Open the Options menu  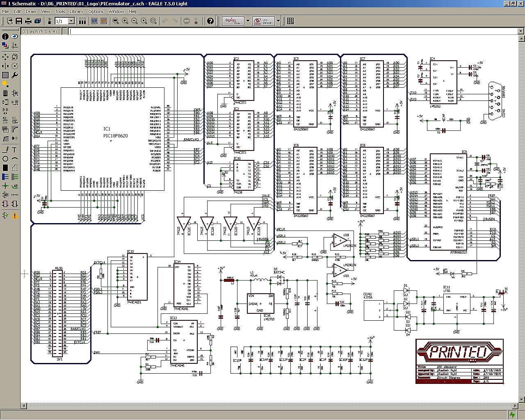96,11
